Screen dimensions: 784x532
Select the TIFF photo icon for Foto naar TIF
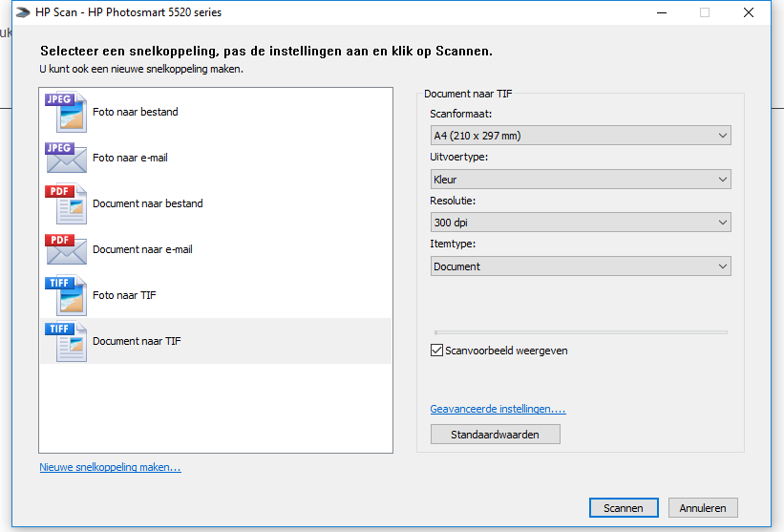click(x=66, y=295)
